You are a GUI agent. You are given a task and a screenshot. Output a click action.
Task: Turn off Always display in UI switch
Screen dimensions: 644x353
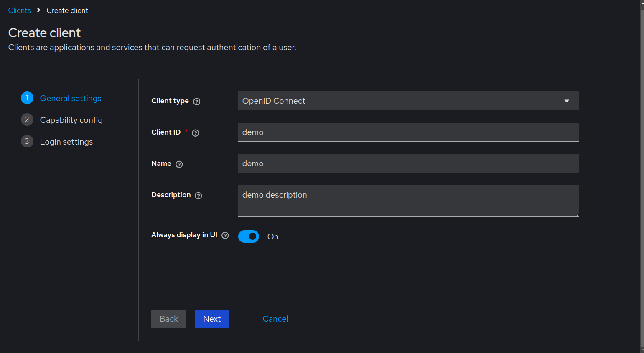pos(249,236)
